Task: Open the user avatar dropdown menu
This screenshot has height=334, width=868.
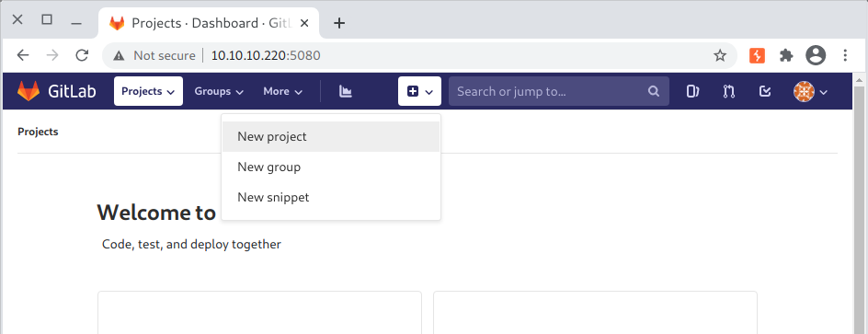Action: coord(810,91)
